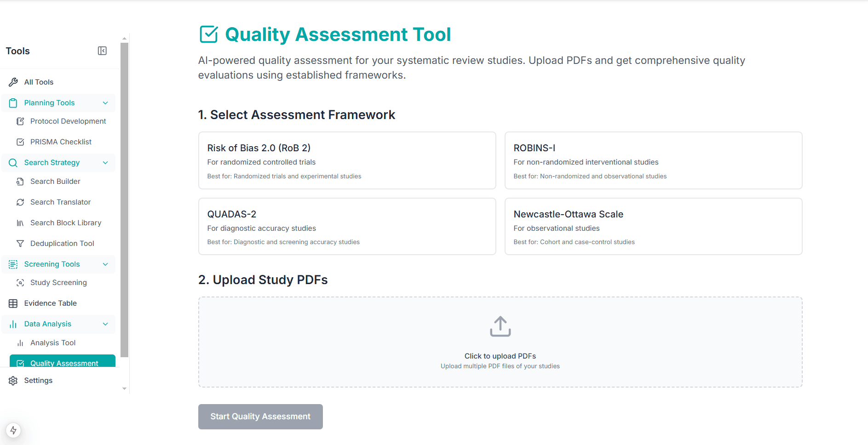Collapse the Tools sidebar panel
Viewport: 868px width, 445px height.
point(102,51)
